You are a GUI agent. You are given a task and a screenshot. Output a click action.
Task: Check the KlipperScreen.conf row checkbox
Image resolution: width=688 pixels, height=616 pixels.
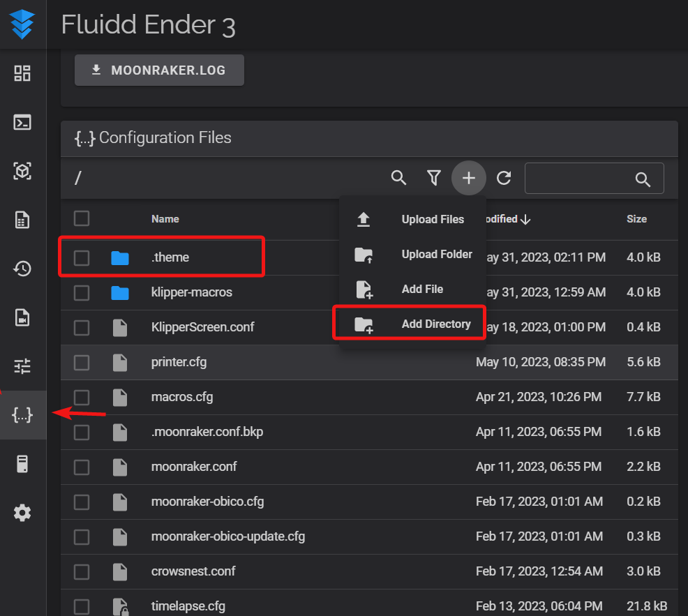82,327
